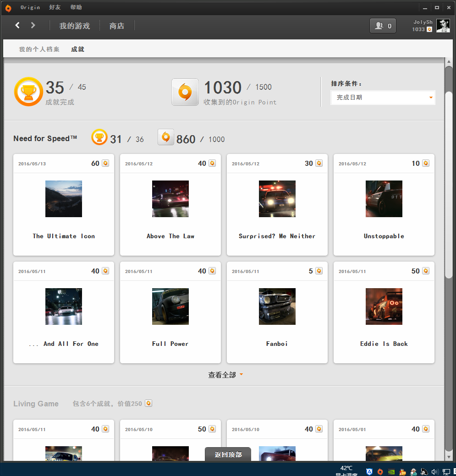The image size is (456, 476).
Task: Go forward with the right arrow
Action: [33, 25]
